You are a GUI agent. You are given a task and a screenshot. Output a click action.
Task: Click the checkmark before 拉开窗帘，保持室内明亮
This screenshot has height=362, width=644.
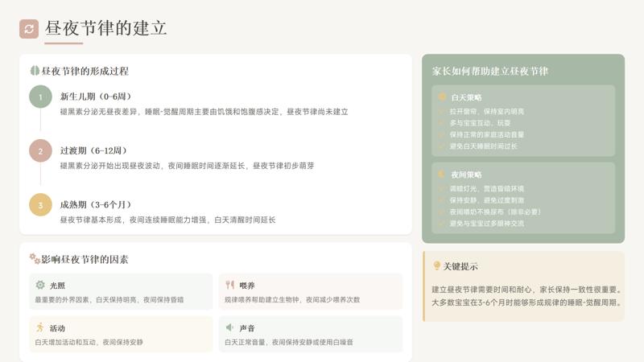click(441, 112)
